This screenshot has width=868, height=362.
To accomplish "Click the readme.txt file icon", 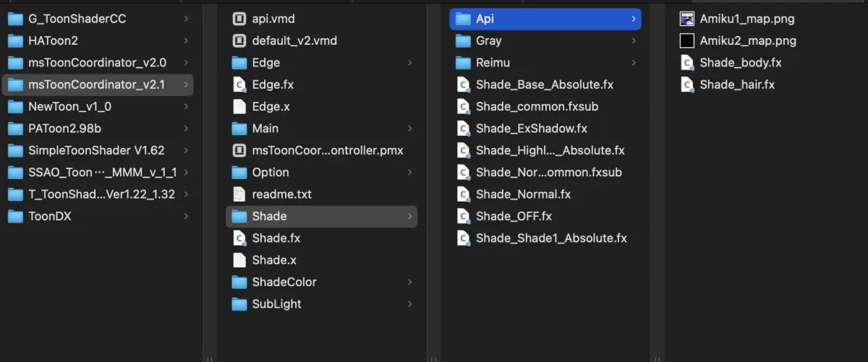I will pyautogui.click(x=239, y=194).
